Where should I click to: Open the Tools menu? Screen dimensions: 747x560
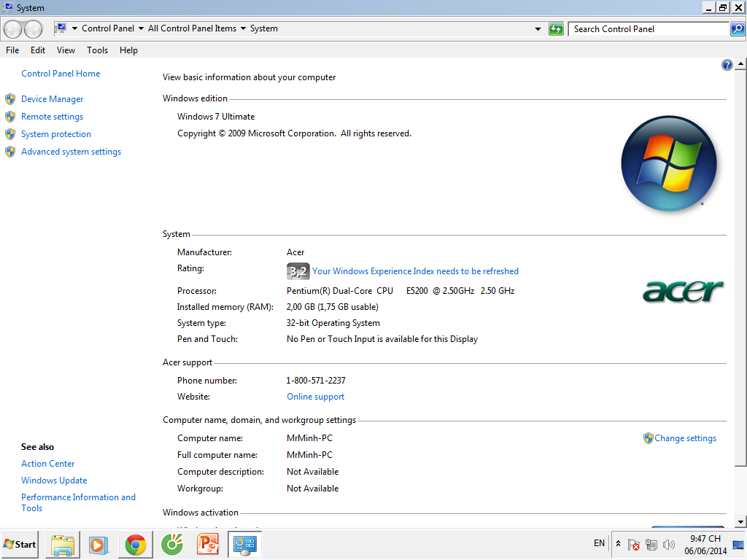(97, 50)
